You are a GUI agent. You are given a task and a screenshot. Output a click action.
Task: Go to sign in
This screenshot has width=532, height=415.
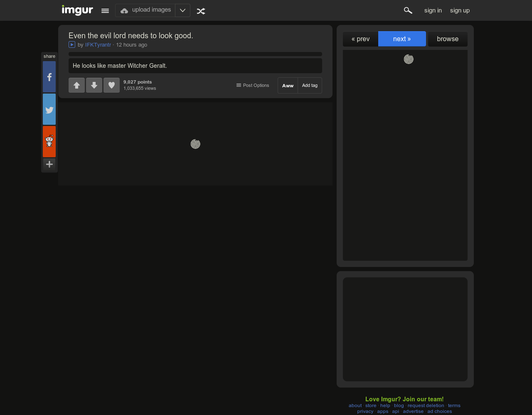(433, 10)
